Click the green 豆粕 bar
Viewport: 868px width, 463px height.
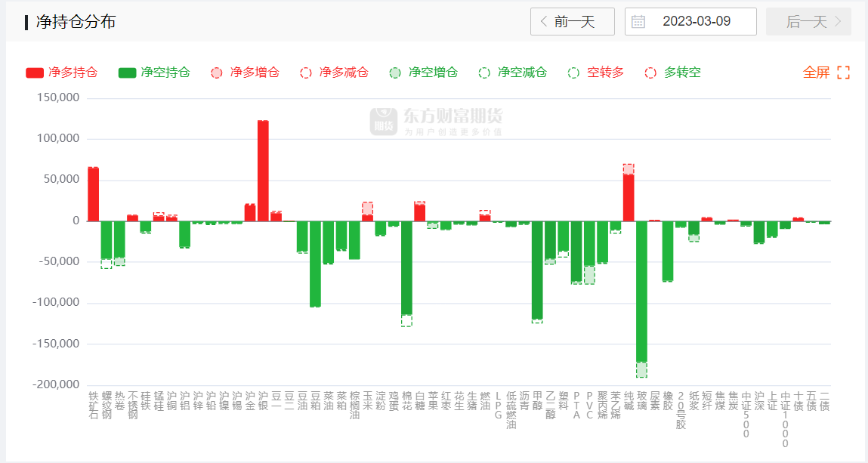tap(315, 264)
